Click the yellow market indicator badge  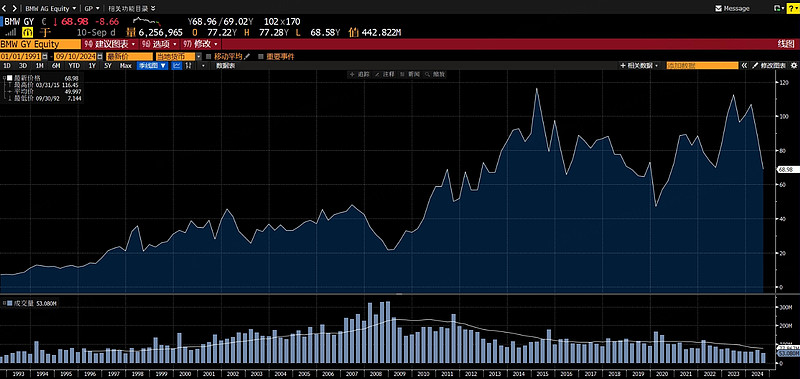coord(27,33)
